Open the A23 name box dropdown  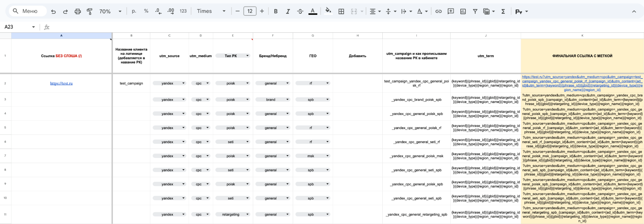[x=34, y=27]
